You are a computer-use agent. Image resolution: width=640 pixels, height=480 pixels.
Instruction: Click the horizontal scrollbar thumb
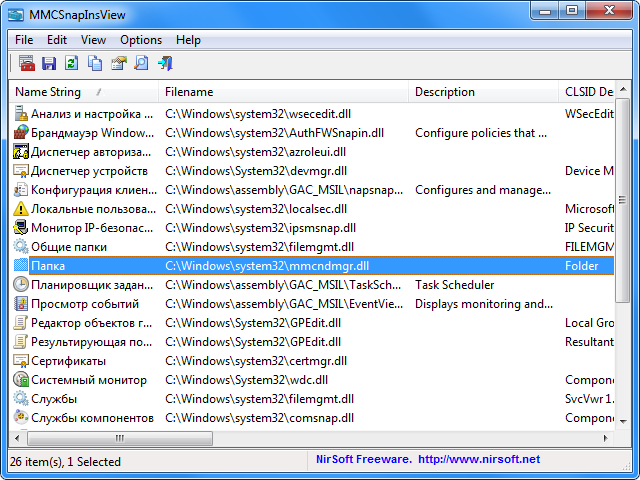tap(120, 438)
